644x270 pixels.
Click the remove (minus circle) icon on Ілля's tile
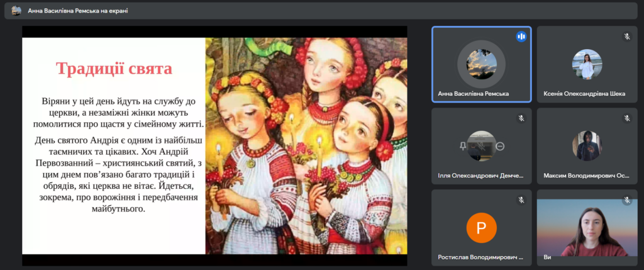click(x=500, y=146)
